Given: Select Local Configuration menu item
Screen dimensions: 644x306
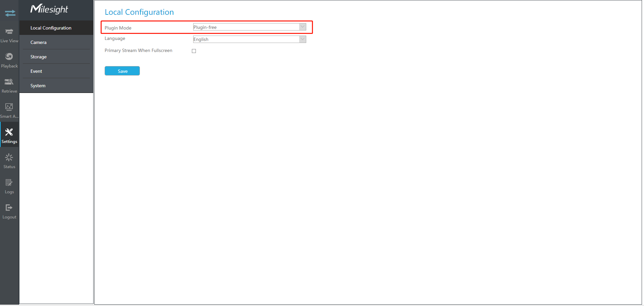Looking at the screenshot, I should coord(56,28).
